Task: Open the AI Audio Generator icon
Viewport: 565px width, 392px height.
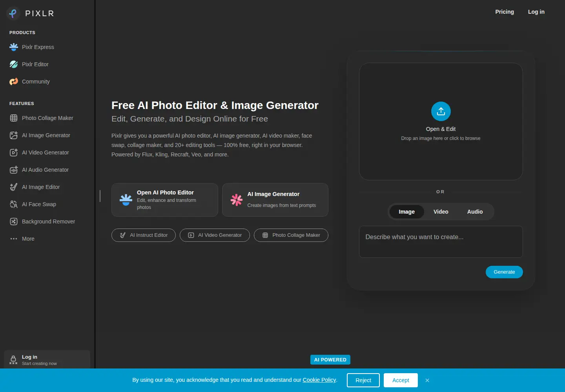Action: pyautogui.click(x=14, y=170)
